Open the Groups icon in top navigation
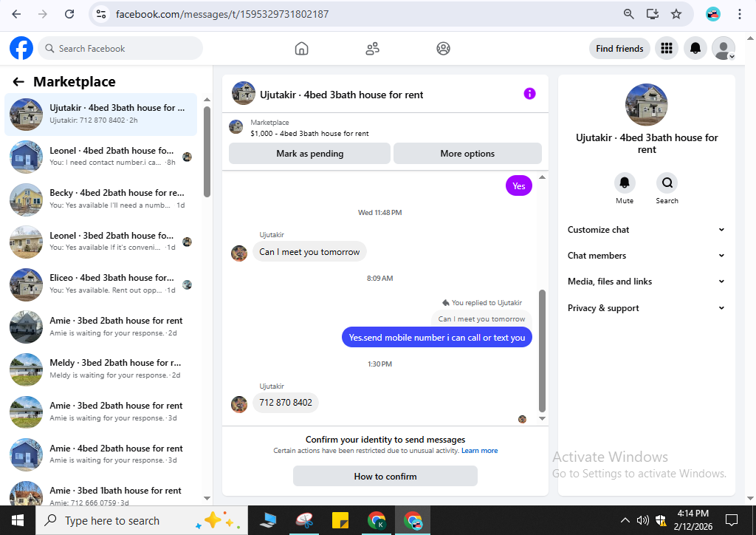This screenshot has width=756, height=535. 443,48
